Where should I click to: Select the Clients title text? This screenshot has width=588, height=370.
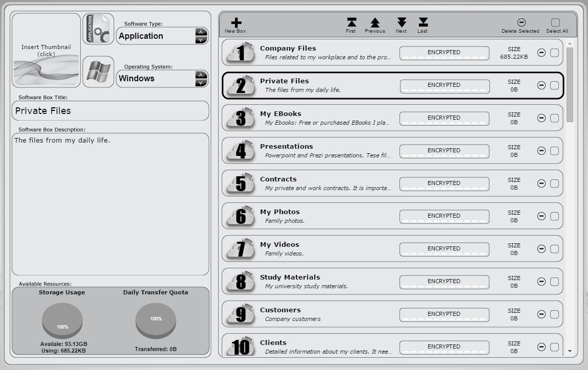point(273,342)
